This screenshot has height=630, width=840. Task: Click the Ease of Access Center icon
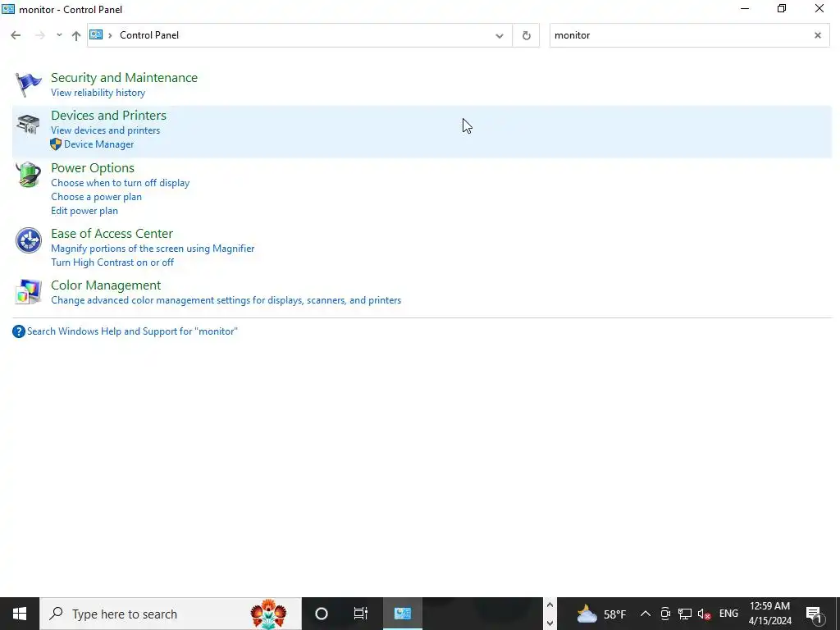coord(29,240)
